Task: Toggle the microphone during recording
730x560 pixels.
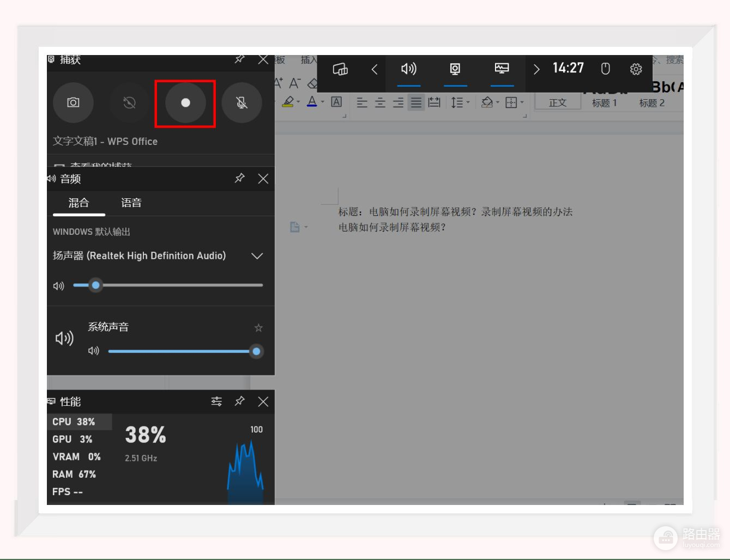Action: [x=242, y=102]
